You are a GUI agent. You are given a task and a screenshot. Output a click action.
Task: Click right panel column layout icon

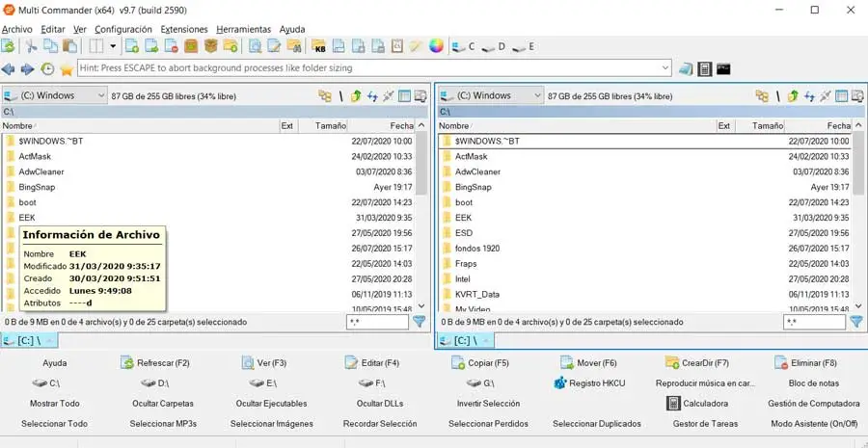pyautogui.click(x=841, y=96)
